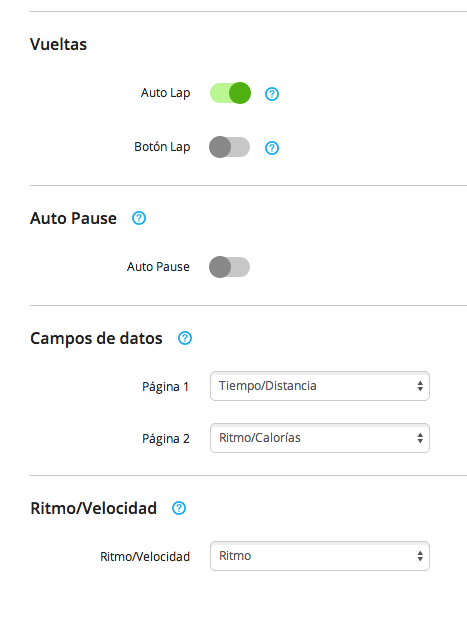Open the Página 2 Ritmo/Calorías dropdown
This screenshot has height=627, width=467.
[x=320, y=438]
